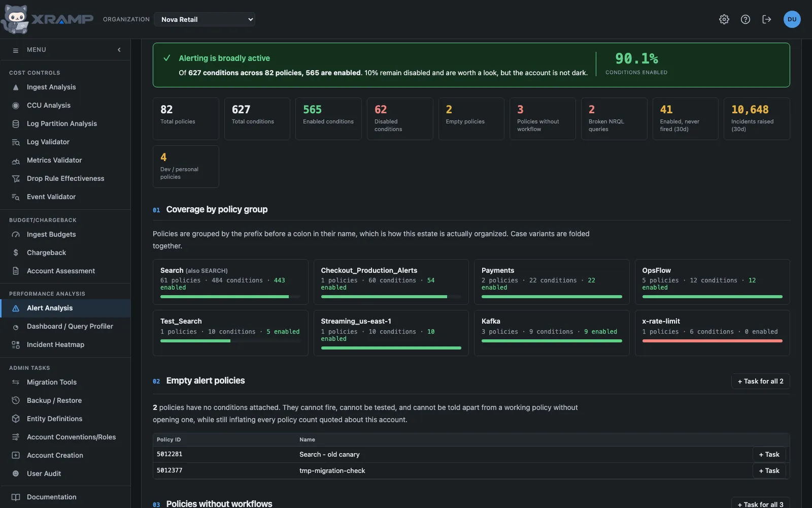Viewport: 812px width, 508px height.
Task: Click the Metrics Validator icon
Action: tap(16, 161)
